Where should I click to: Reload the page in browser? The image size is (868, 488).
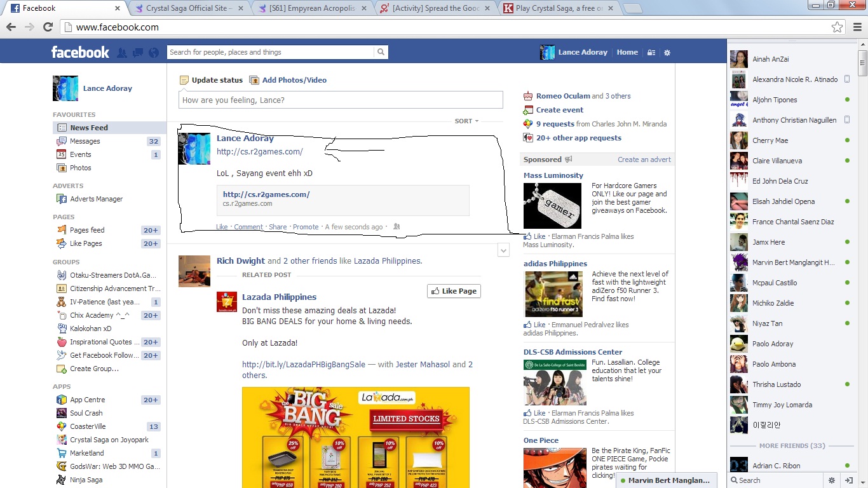(48, 27)
